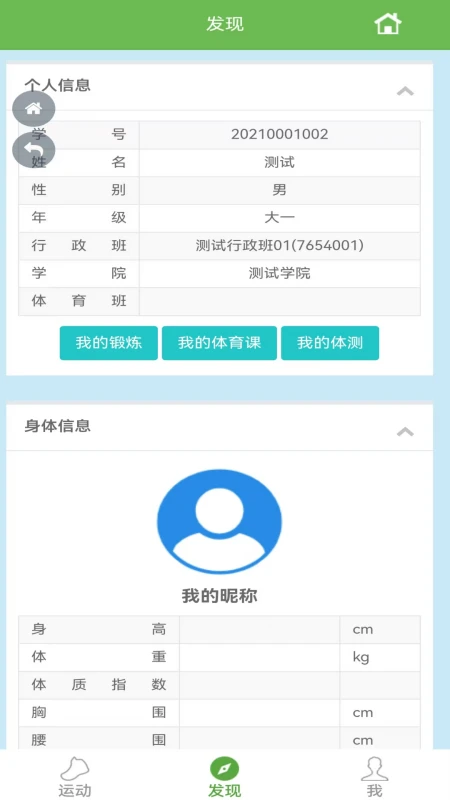Image resolution: width=450 pixels, height=800 pixels.
Task: Open 我的体育课
Action: coord(219,343)
